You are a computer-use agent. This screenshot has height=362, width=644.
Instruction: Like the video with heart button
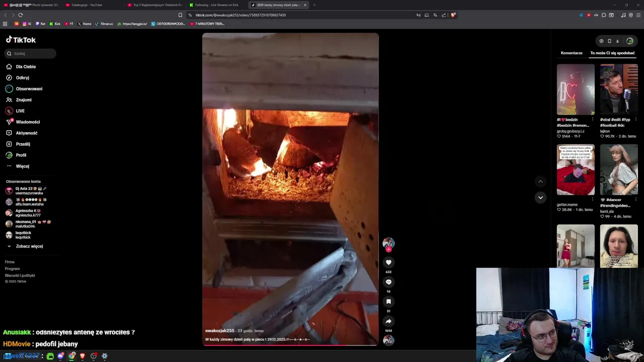pyautogui.click(x=388, y=262)
